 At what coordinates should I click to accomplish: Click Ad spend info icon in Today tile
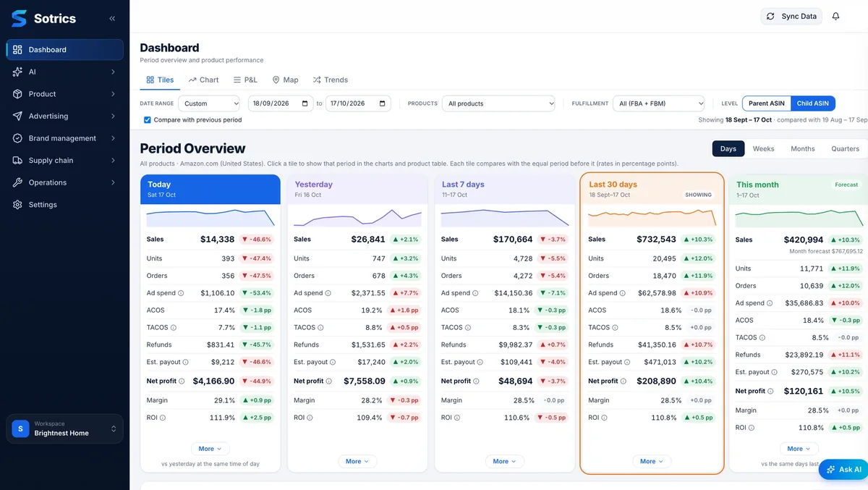click(x=181, y=293)
